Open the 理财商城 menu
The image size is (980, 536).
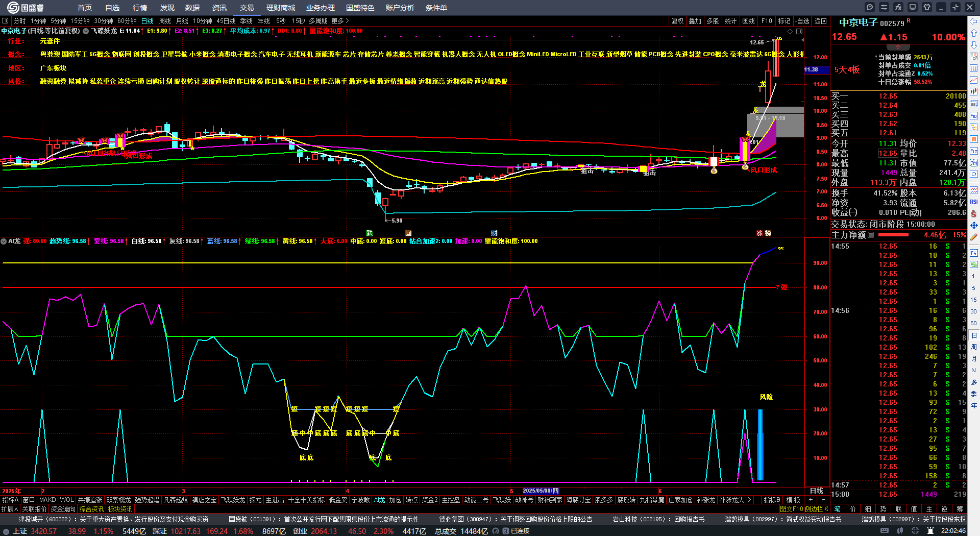281,8
